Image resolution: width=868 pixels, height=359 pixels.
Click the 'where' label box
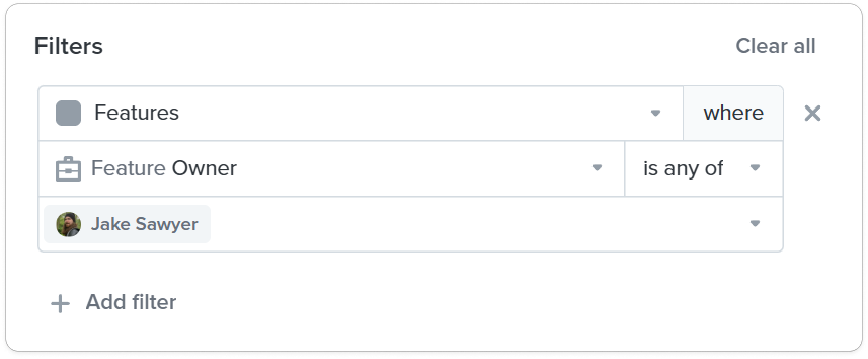click(733, 113)
